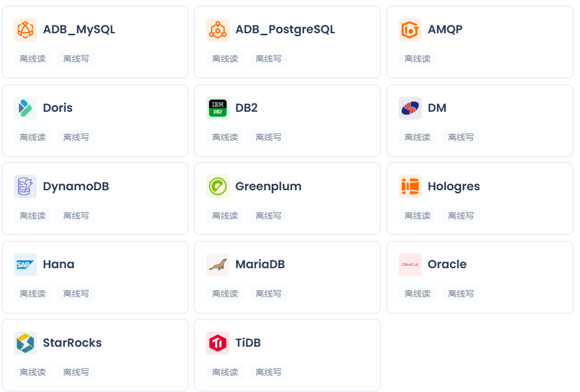Click the 离线读 tag on DM card
Image resolution: width=580 pixels, height=392 pixels.
coord(417,137)
